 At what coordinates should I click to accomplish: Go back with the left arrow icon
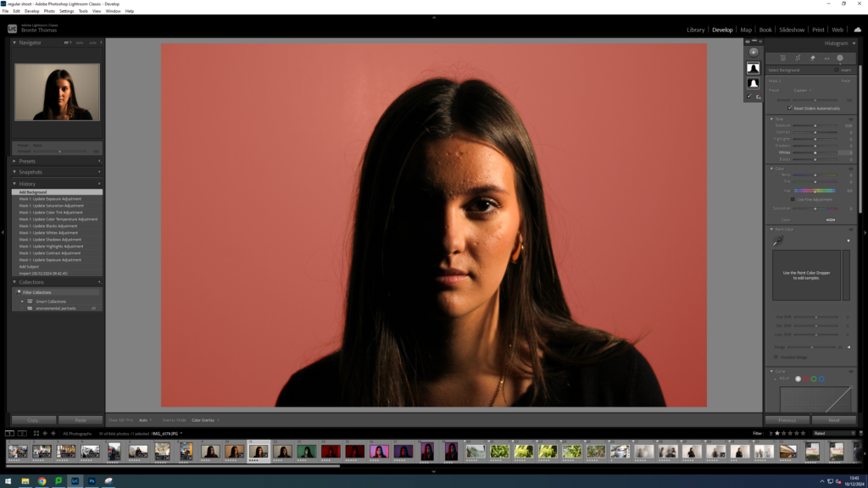click(46, 434)
